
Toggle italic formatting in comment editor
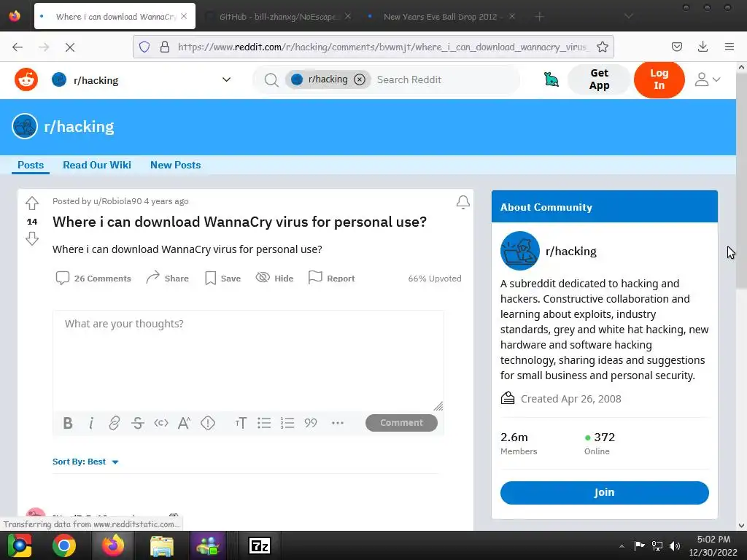pyautogui.click(x=91, y=423)
